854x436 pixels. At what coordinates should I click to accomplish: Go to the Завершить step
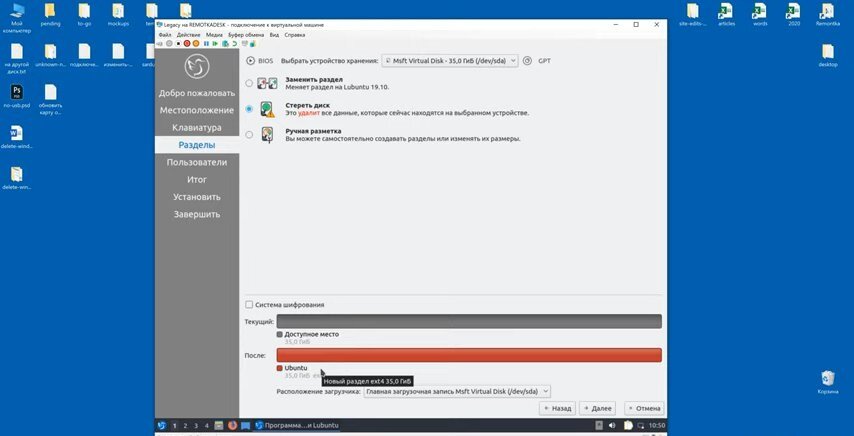[197, 214]
